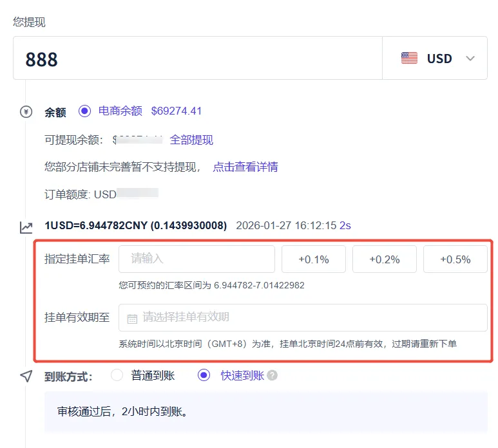Click the 订单额度: USD label
498x448 pixels.
point(81,194)
